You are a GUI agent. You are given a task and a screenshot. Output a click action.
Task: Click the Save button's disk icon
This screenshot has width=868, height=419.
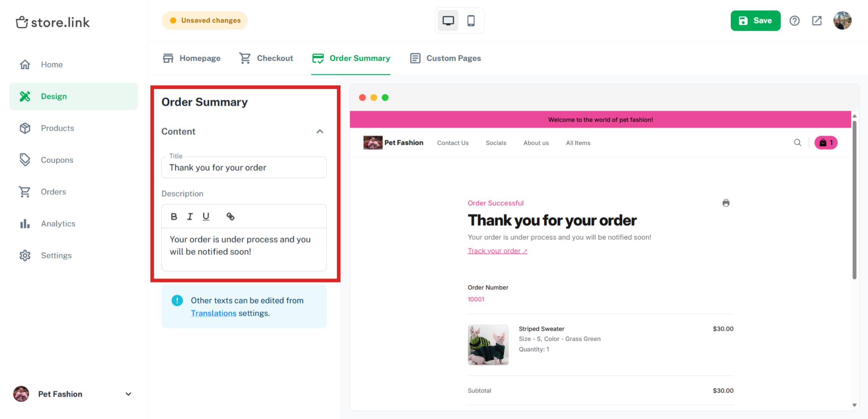click(743, 21)
